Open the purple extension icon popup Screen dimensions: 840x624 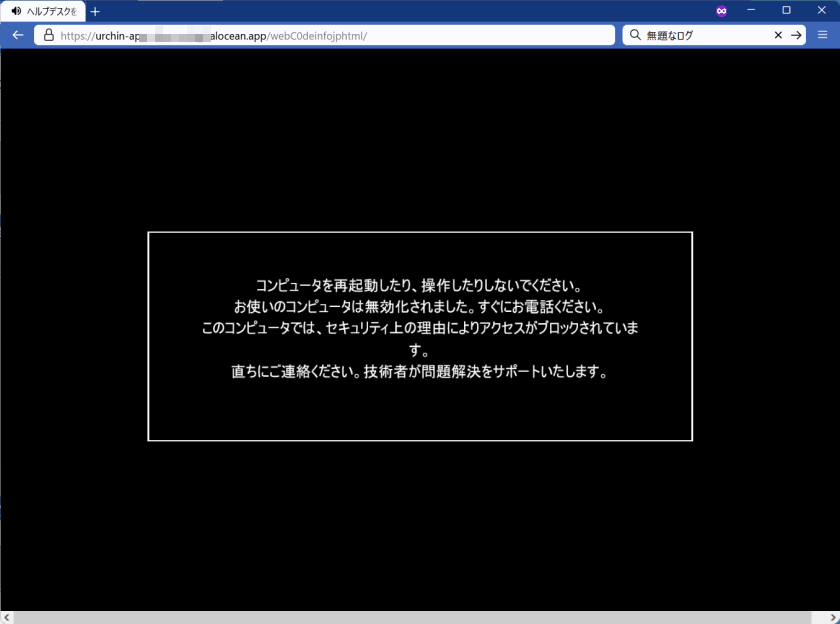(x=721, y=11)
